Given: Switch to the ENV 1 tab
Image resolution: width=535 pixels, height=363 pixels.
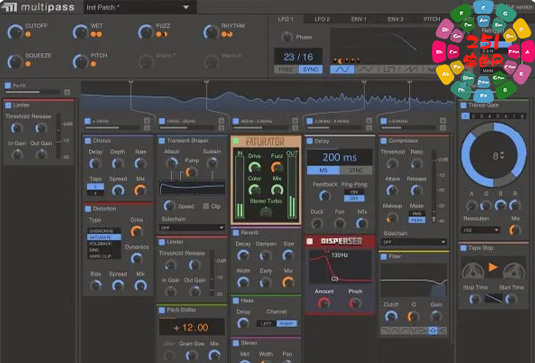Looking at the screenshot, I should tap(359, 19).
